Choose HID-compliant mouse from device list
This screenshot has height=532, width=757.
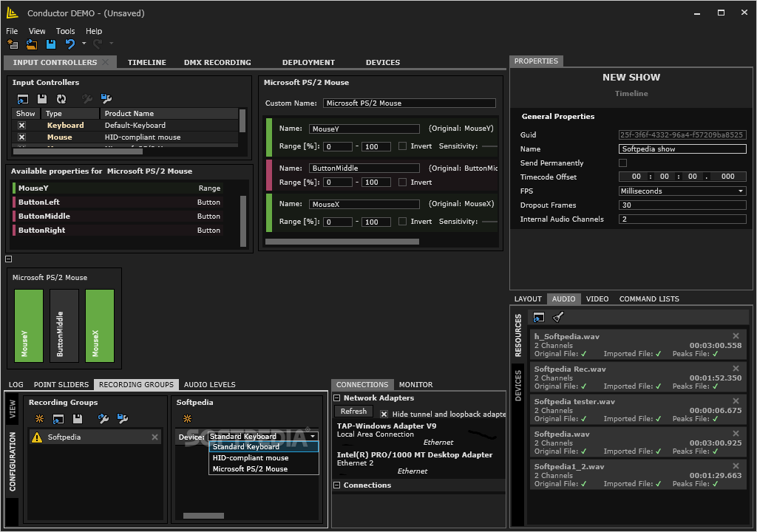264,457
